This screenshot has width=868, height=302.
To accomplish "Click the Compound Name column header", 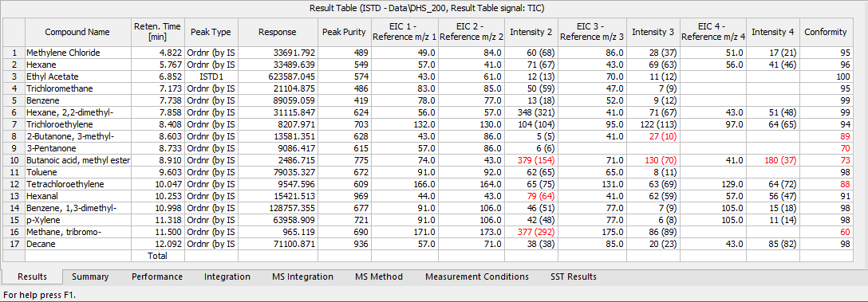I will pos(77,32).
